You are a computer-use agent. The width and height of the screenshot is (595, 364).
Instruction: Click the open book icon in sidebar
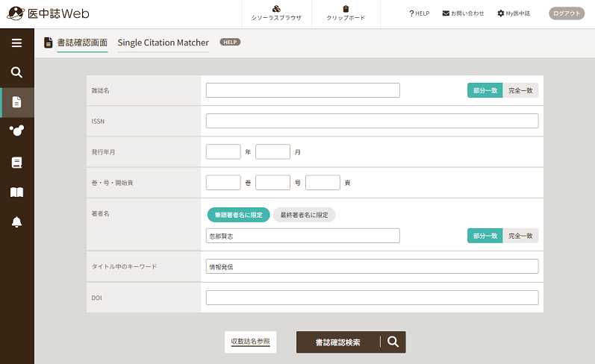(x=16, y=192)
